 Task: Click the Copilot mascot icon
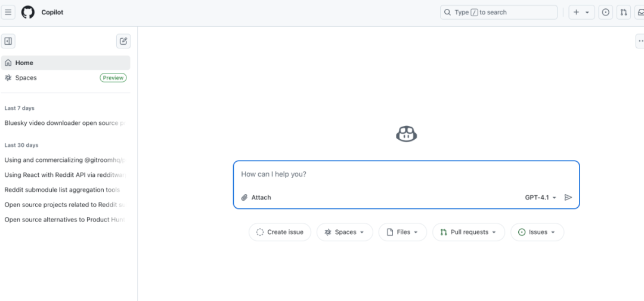pyautogui.click(x=407, y=134)
